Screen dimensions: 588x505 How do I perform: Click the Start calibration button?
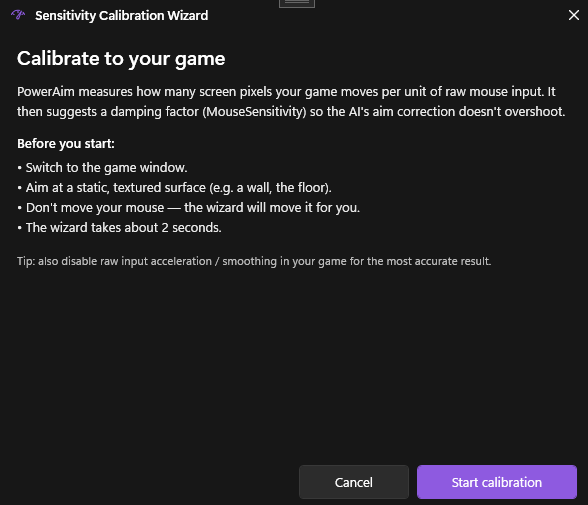tap(496, 482)
